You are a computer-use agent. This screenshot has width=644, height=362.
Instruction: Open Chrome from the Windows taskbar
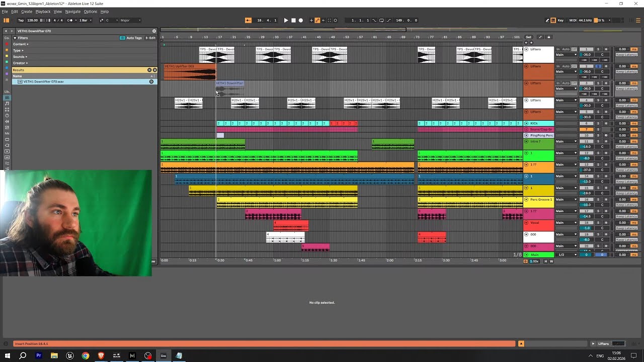coord(86,355)
